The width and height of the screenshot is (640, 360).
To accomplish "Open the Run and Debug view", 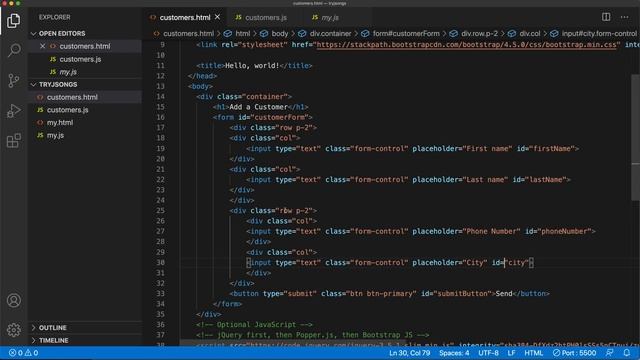I will (x=13, y=111).
